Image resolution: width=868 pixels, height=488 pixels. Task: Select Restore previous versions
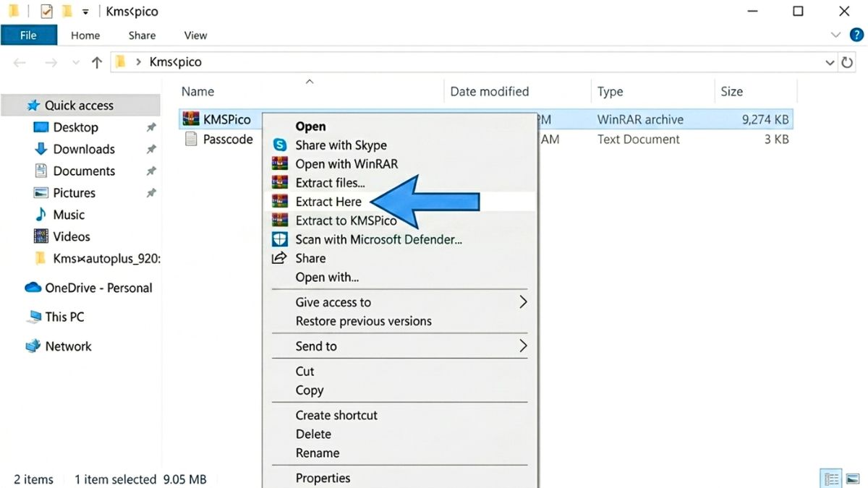(x=363, y=321)
